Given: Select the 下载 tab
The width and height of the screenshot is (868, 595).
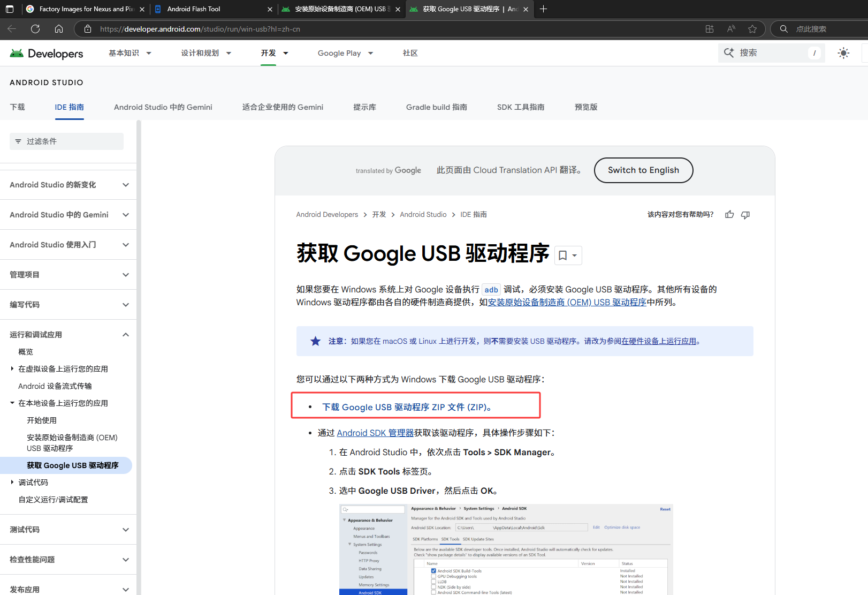Looking at the screenshot, I should (17, 107).
